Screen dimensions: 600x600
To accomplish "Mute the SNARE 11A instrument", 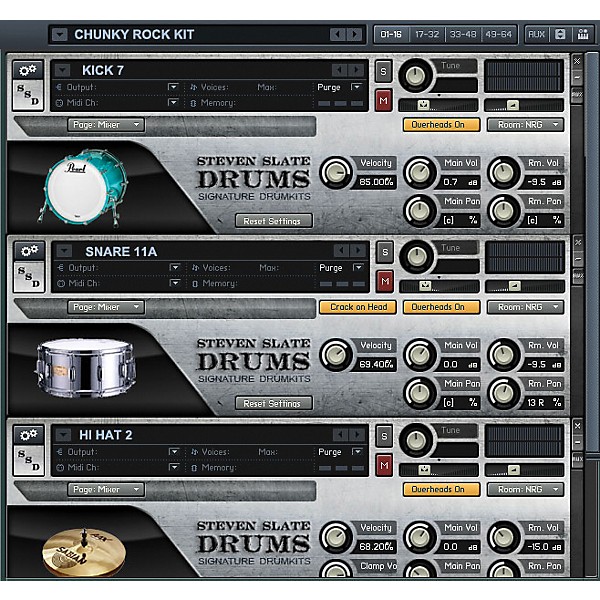I will [x=385, y=282].
